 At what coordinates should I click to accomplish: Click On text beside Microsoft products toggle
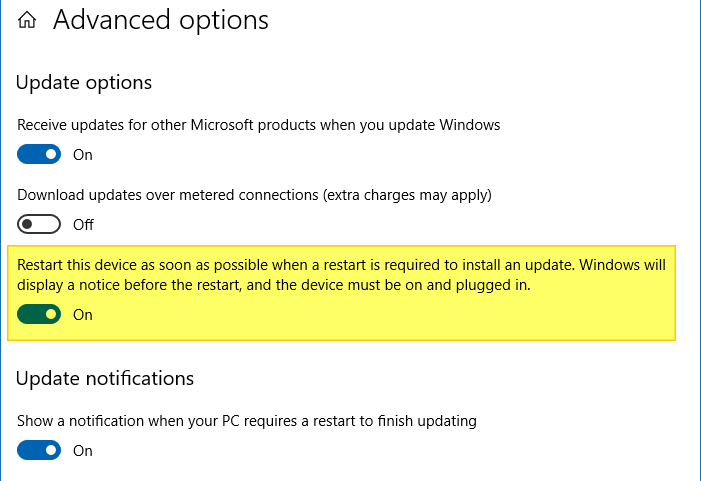tap(83, 155)
